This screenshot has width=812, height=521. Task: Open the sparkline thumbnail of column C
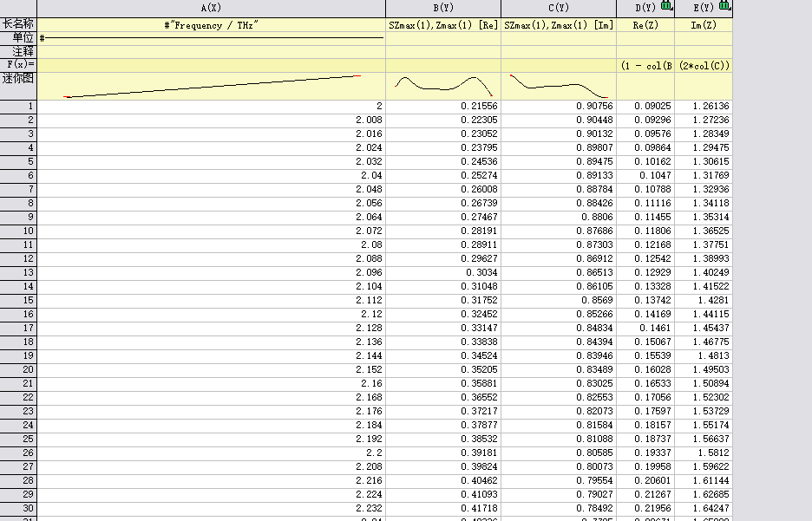click(x=559, y=86)
